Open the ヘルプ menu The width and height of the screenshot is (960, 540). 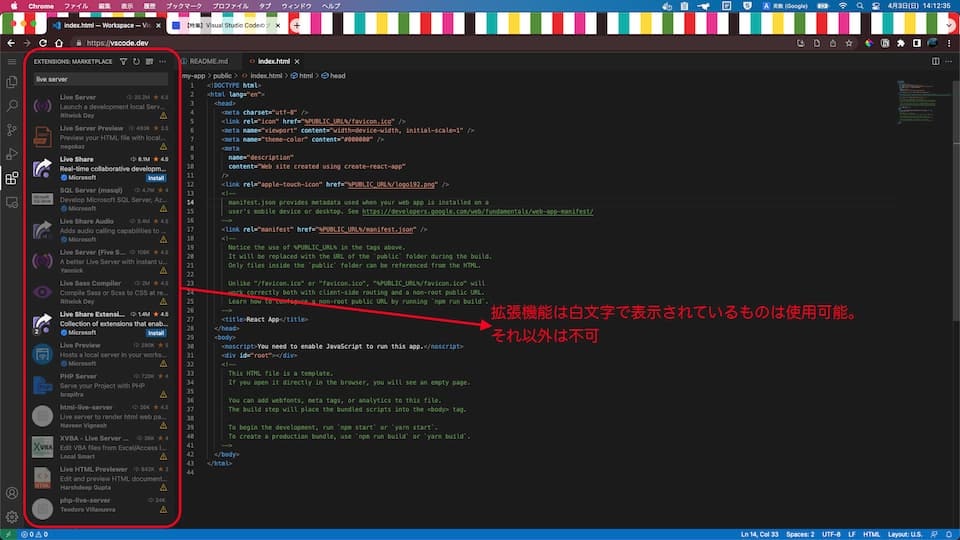click(x=331, y=6)
